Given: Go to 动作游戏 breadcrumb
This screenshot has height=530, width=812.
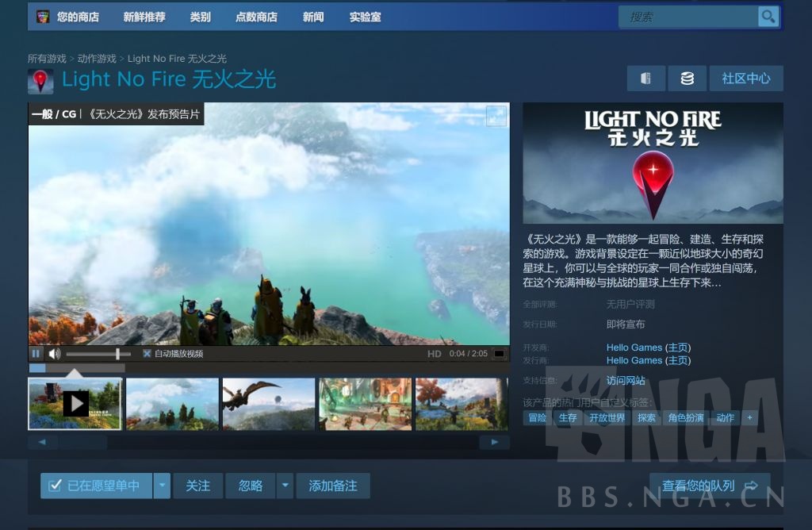Looking at the screenshot, I should tap(97, 59).
